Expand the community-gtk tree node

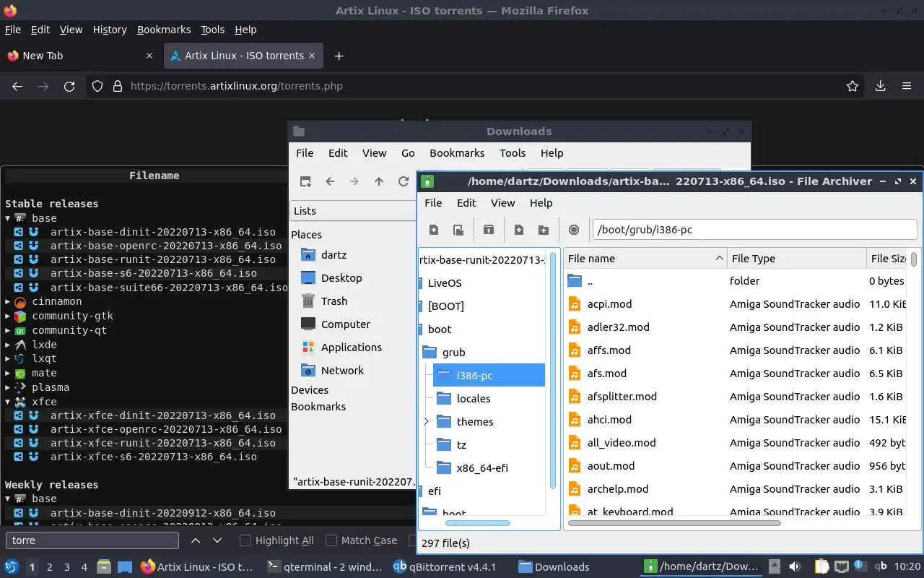[x=8, y=316]
